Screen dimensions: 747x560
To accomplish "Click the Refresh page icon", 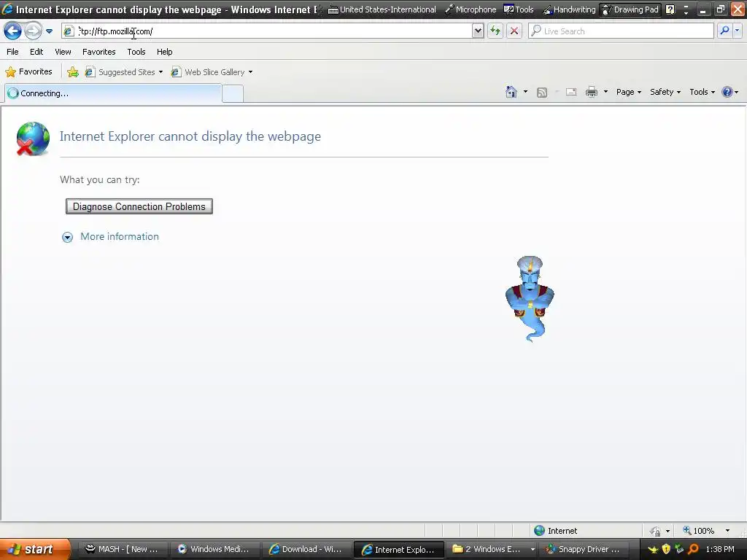I will tap(495, 31).
